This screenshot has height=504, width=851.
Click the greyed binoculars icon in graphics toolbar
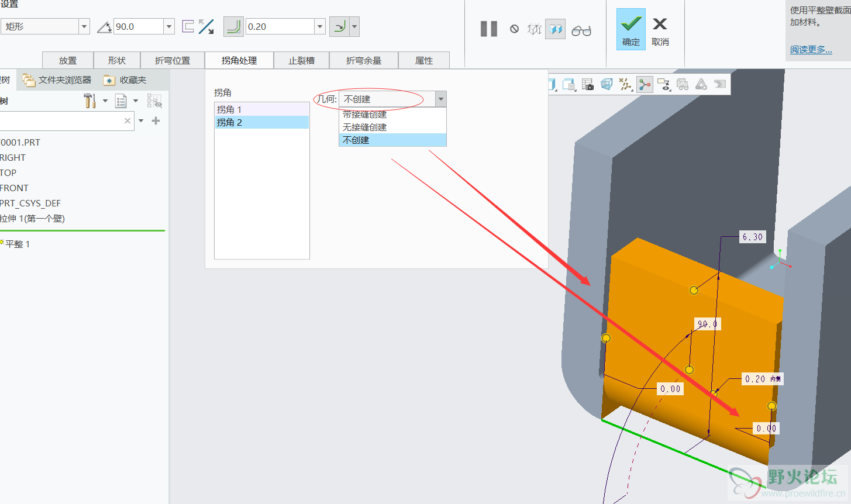682,85
